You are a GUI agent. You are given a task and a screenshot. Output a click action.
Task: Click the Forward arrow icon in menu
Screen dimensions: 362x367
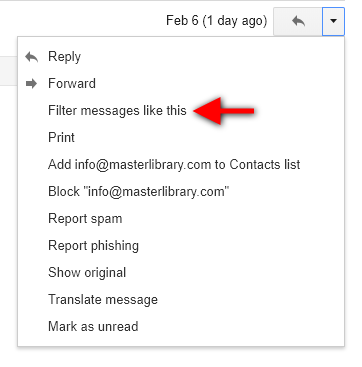click(x=32, y=84)
